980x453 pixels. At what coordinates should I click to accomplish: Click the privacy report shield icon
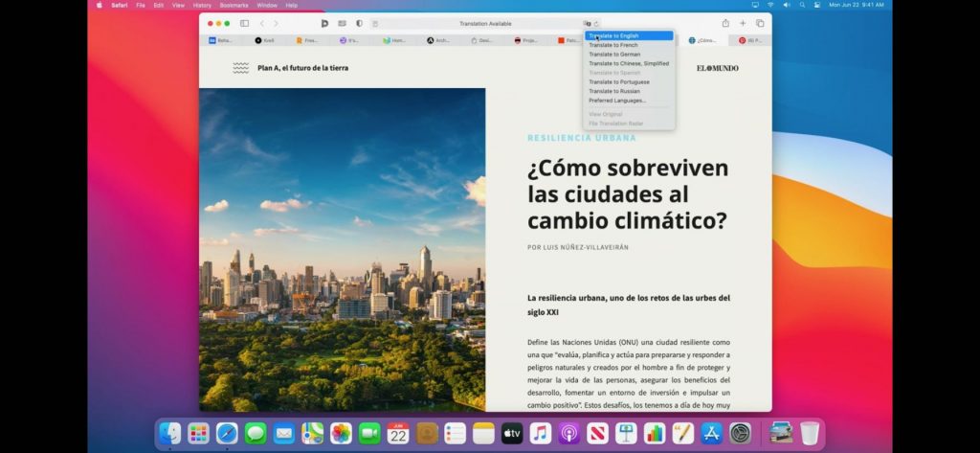coord(360,23)
